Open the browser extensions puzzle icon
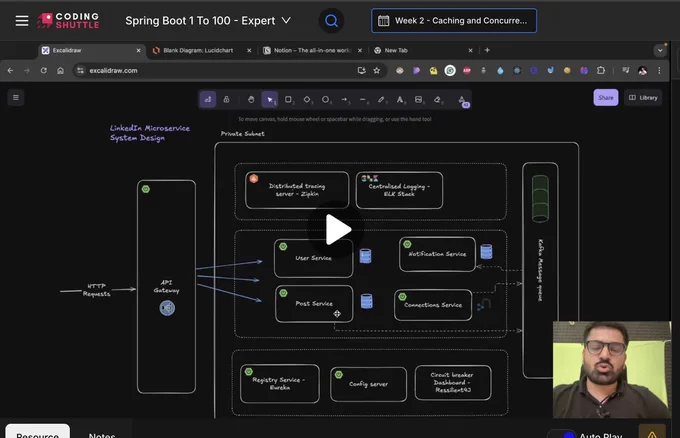 tap(601, 70)
